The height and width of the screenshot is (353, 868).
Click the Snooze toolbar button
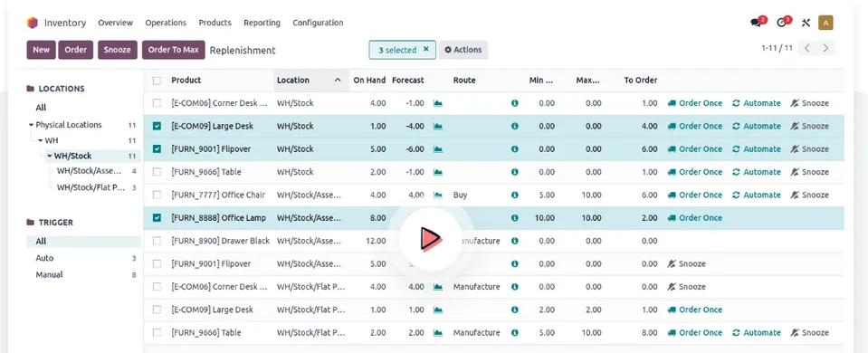click(118, 50)
